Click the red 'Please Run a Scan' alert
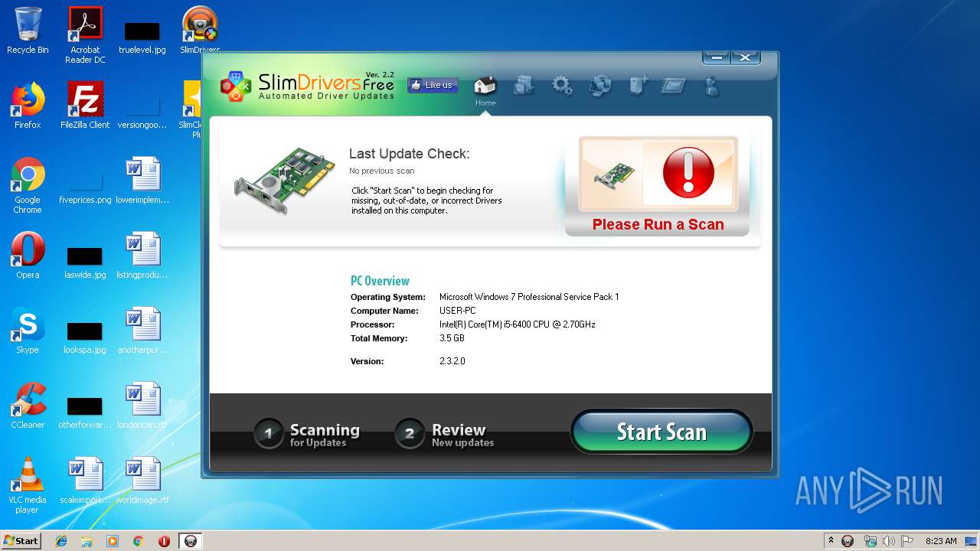 pos(658,186)
